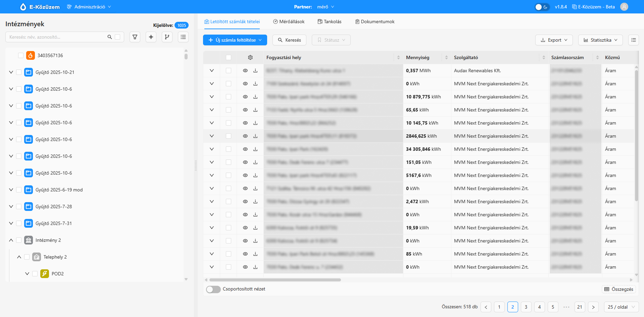Click the institution search input field

[57, 37]
